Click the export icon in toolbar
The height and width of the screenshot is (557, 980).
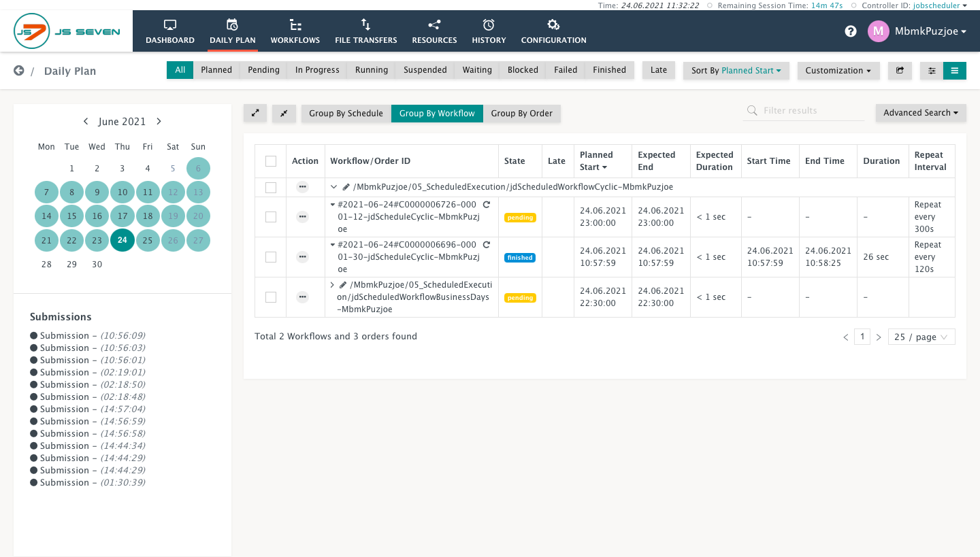(900, 71)
